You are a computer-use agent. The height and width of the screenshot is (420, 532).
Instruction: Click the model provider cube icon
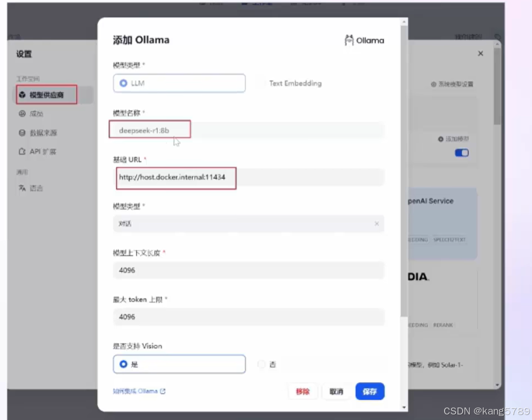[x=22, y=95]
